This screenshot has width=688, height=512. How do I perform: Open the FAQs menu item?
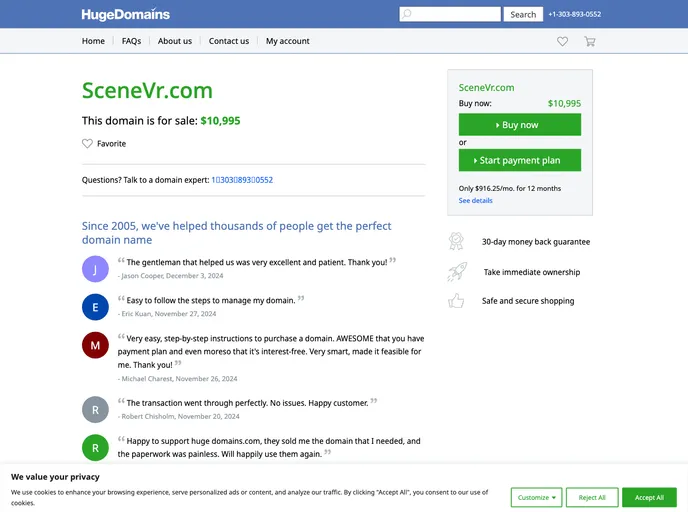coord(131,41)
